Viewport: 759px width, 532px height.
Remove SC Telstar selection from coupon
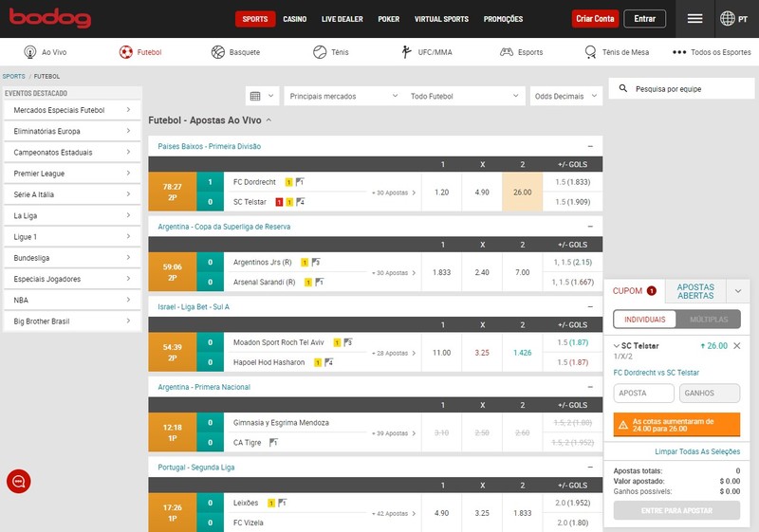tap(737, 346)
